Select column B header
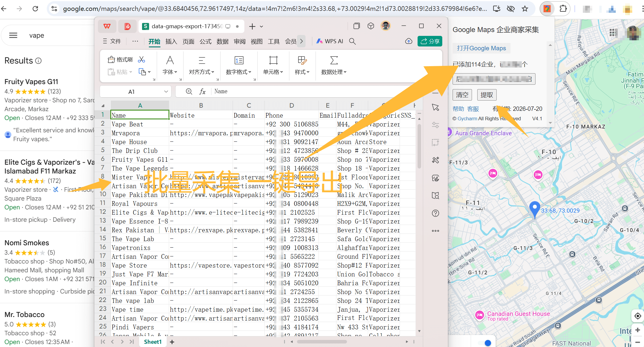 click(201, 105)
